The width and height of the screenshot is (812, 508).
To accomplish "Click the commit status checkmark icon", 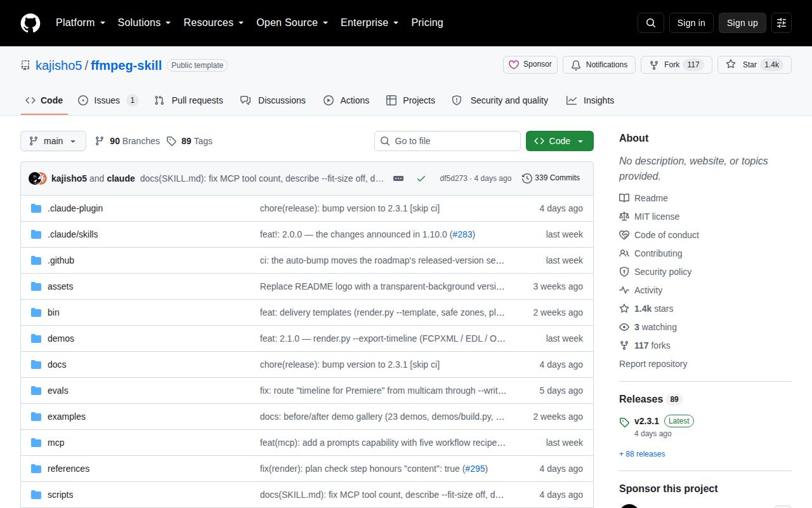I will [421, 178].
